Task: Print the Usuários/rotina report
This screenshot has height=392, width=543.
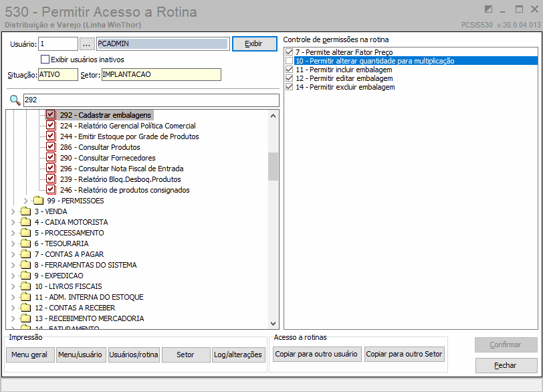Action: pos(134,355)
